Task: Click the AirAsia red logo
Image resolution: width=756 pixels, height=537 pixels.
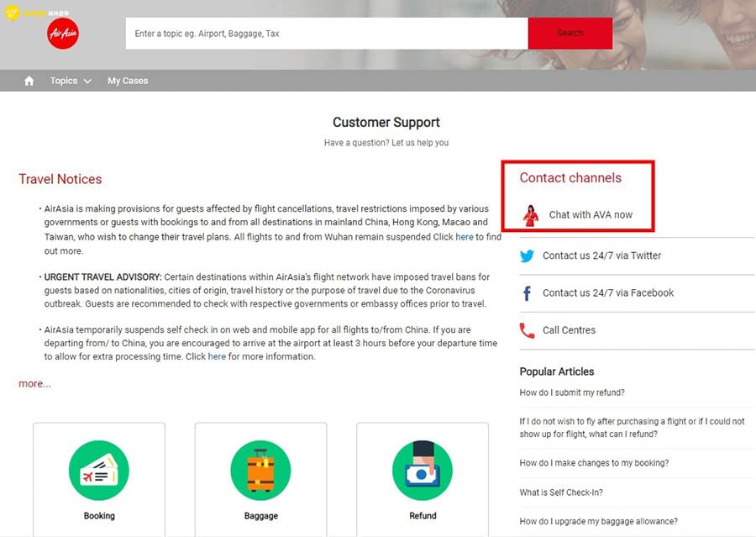Action: (64, 34)
